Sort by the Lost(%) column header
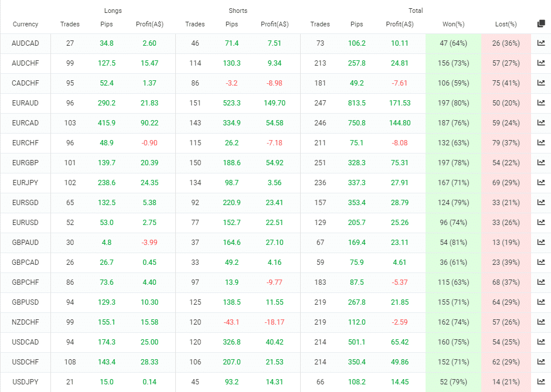 (506, 24)
